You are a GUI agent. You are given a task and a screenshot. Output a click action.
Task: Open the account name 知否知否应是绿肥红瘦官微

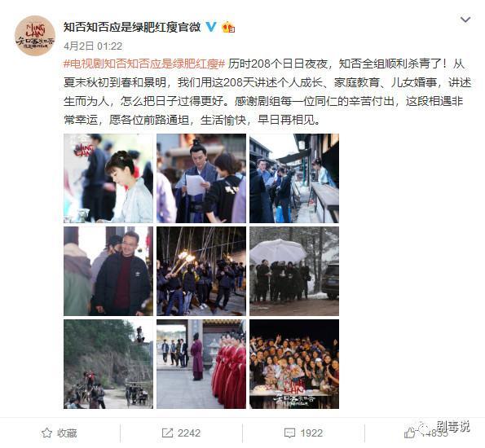click(132, 27)
